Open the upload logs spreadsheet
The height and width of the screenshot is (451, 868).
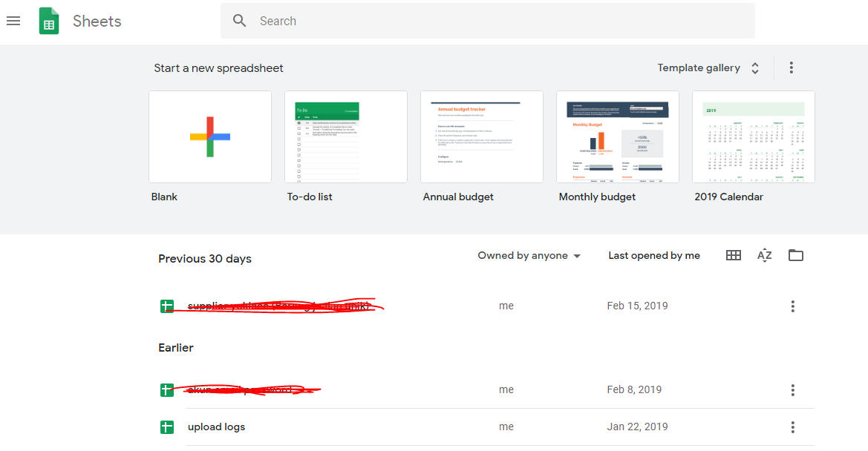[x=215, y=427]
